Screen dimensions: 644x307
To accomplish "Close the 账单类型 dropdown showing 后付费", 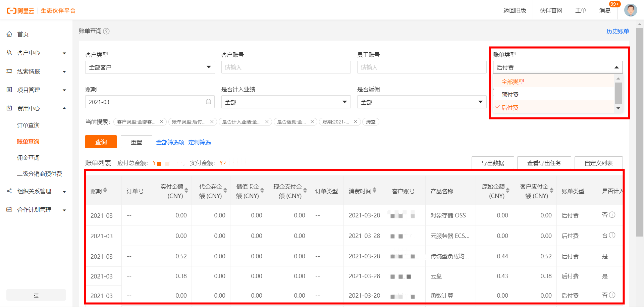I will pyautogui.click(x=558, y=67).
